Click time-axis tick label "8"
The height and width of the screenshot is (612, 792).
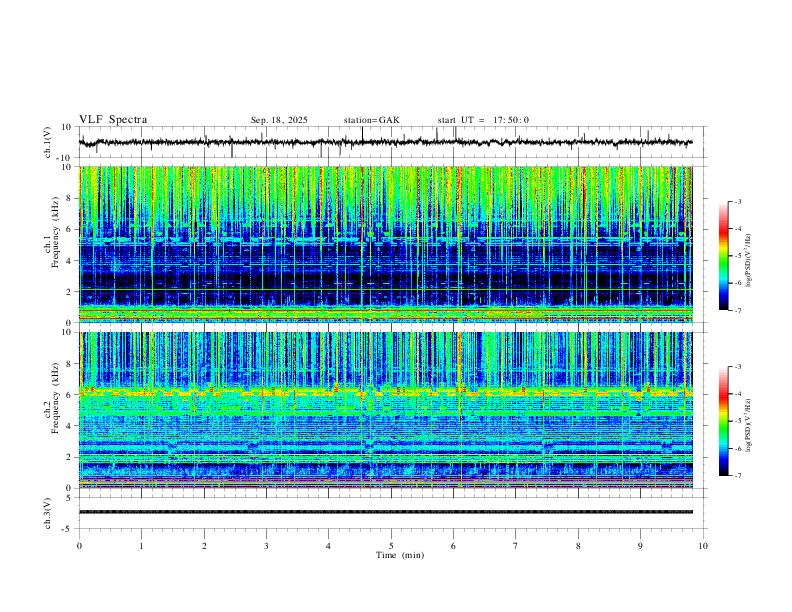click(x=578, y=546)
